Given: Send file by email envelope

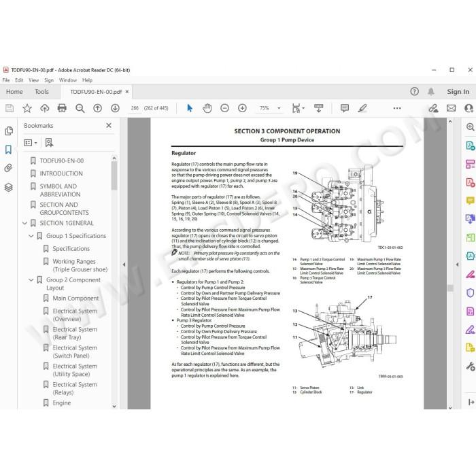Looking at the screenshot, I should pyautogui.click(x=451, y=108).
